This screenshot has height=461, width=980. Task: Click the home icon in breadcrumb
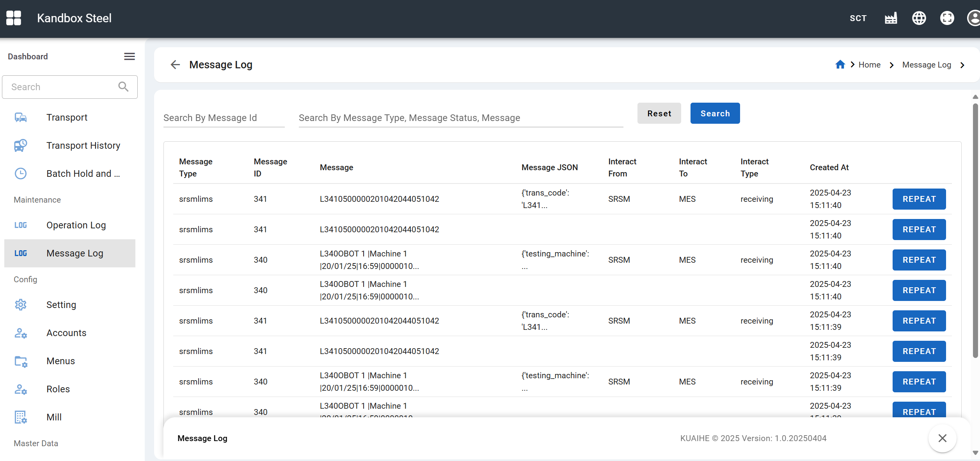click(840, 65)
